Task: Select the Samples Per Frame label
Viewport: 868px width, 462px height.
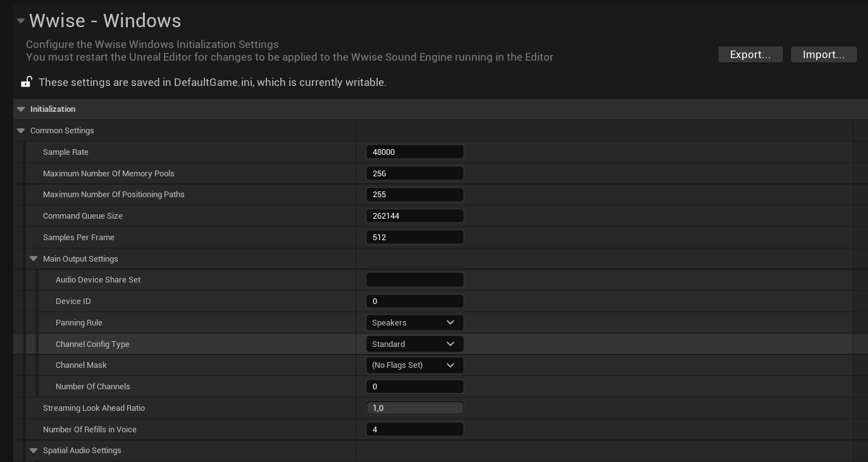Action: pyautogui.click(x=78, y=238)
